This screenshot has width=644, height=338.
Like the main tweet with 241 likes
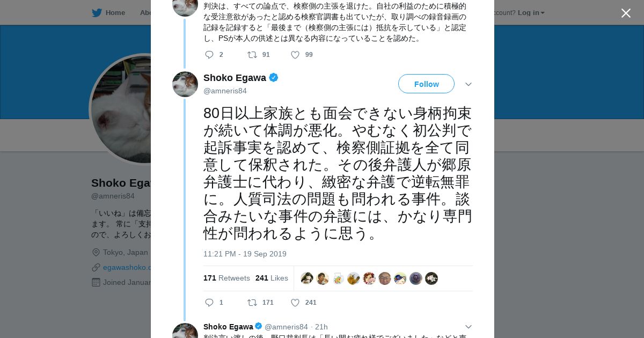[x=295, y=303]
